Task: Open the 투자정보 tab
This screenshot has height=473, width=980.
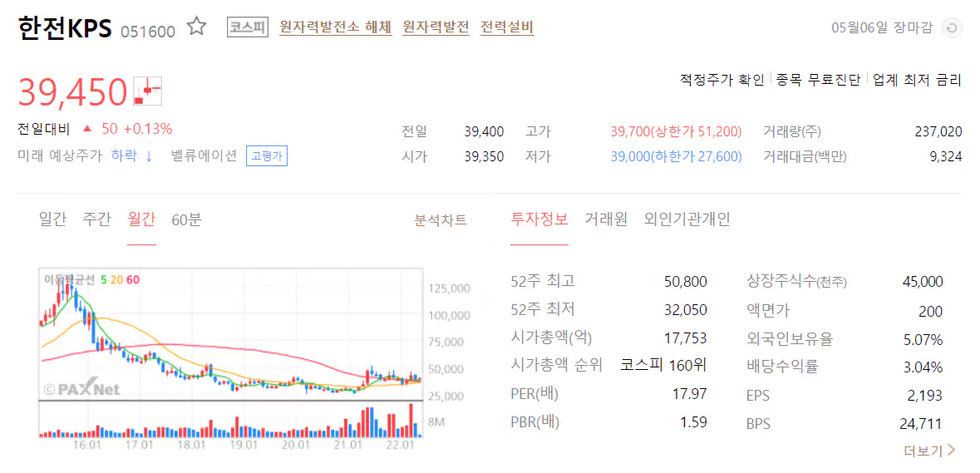Action: 539,219
